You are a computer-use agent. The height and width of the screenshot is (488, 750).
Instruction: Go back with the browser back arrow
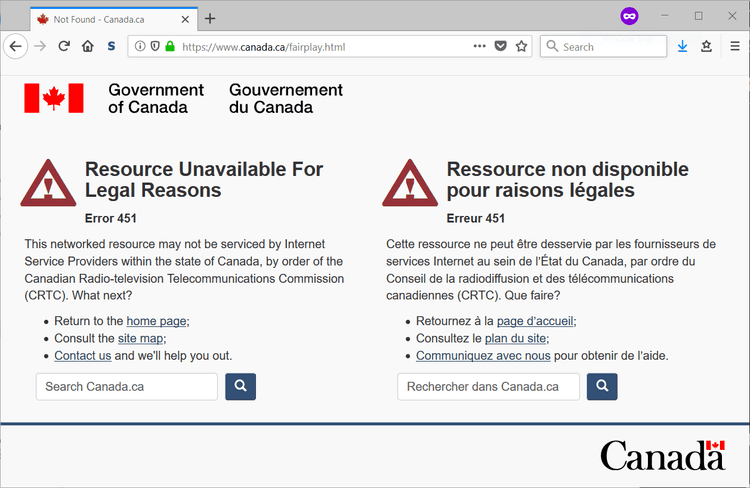(16, 46)
